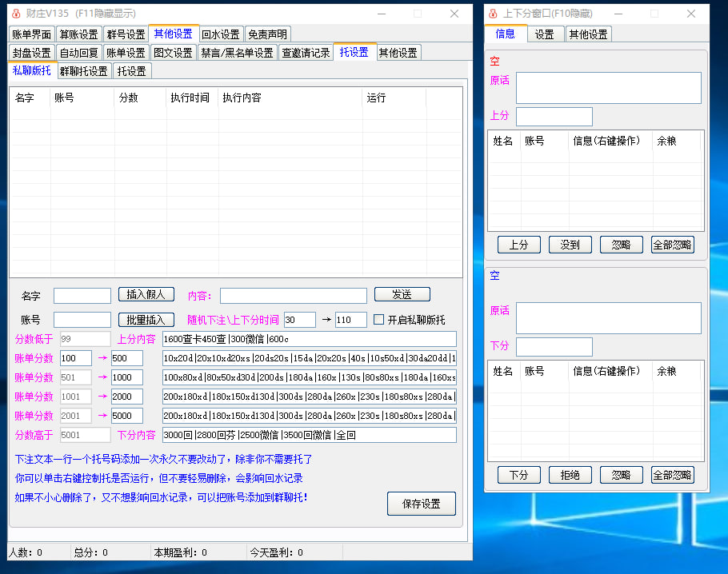
Task: Switch to the 群聊托设置 tab
Action: 84,71
